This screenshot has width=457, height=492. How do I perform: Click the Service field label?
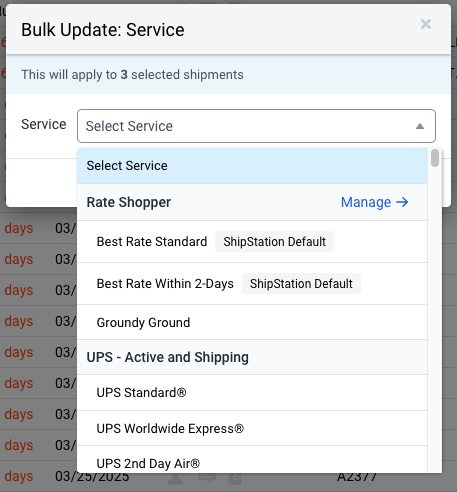pyautogui.click(x=44, y=124)
